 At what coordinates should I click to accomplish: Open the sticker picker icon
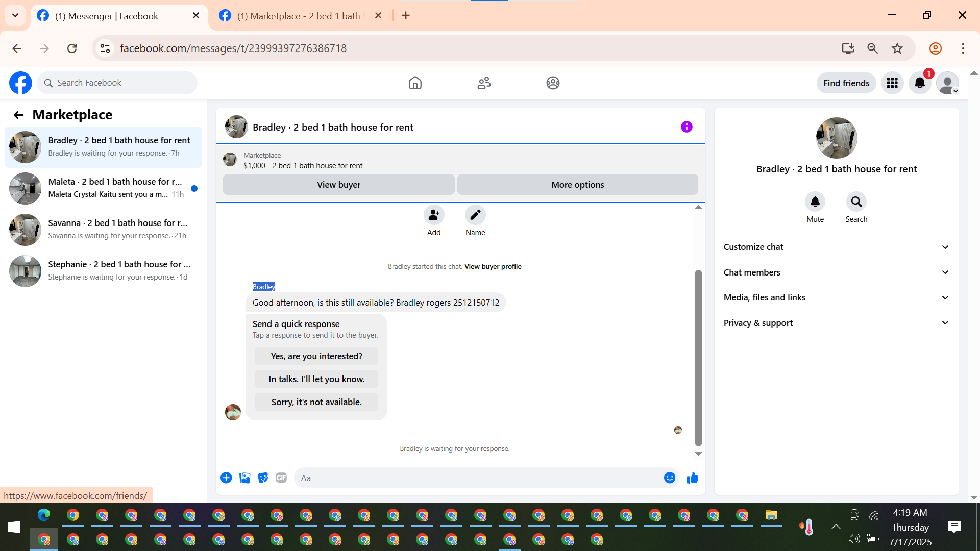[x=263, y=478]
